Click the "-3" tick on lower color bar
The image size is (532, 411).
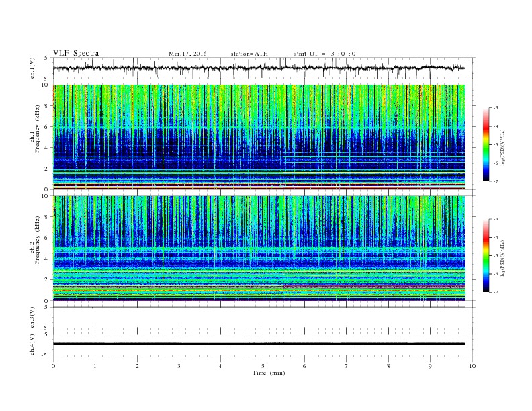495,219
